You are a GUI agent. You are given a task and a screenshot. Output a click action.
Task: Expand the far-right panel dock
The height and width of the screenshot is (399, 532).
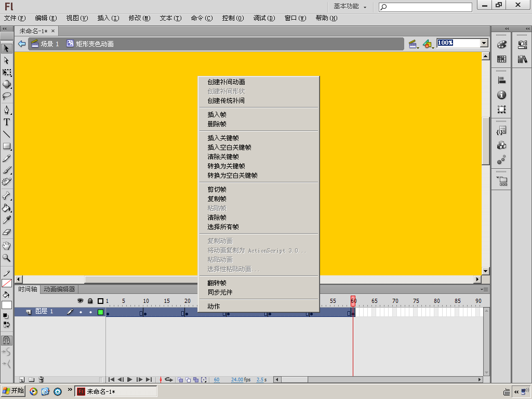click(x=528, y=29)
